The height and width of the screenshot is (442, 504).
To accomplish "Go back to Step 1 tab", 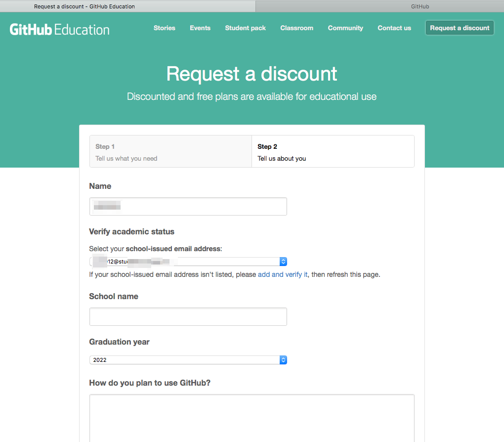I will (170, 152).
